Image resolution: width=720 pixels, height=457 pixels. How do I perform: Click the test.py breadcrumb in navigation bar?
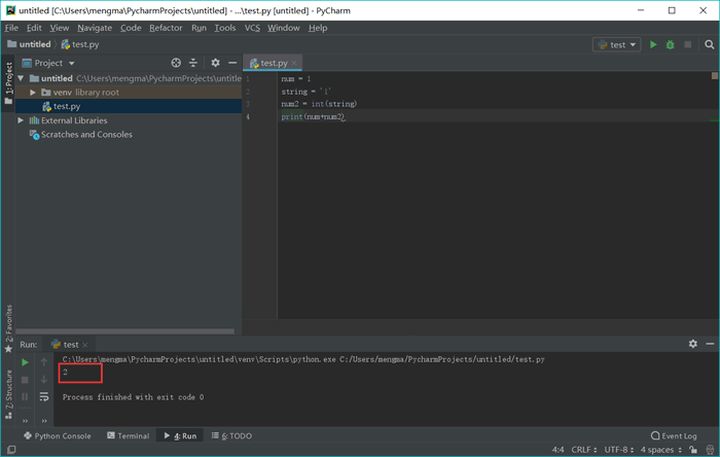click(x=80, y=45)
